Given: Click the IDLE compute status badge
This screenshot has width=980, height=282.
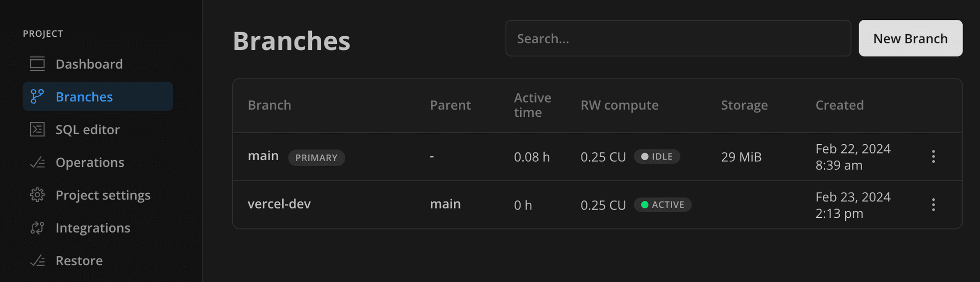Looking at the screenshot, I should click(657, 157).
